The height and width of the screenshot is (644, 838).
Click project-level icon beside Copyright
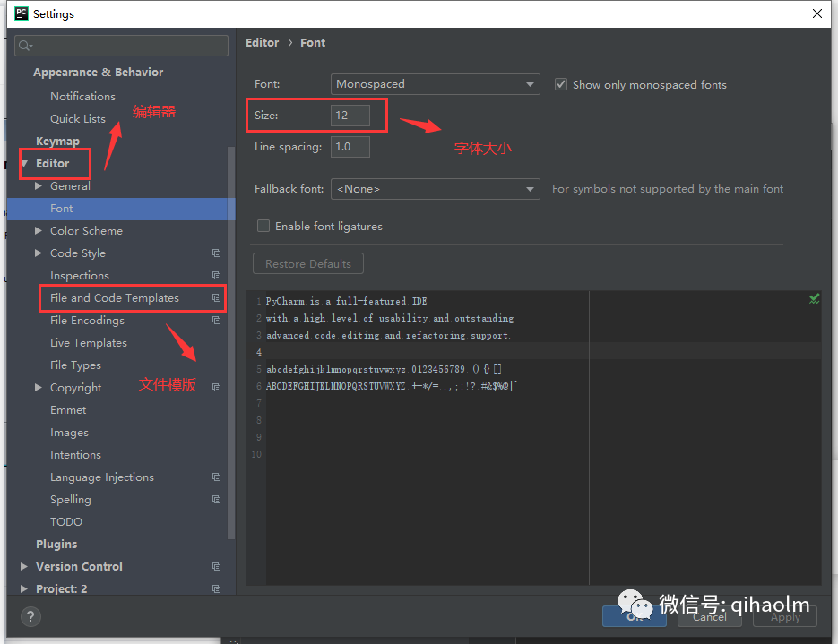[x=217, y=387]
